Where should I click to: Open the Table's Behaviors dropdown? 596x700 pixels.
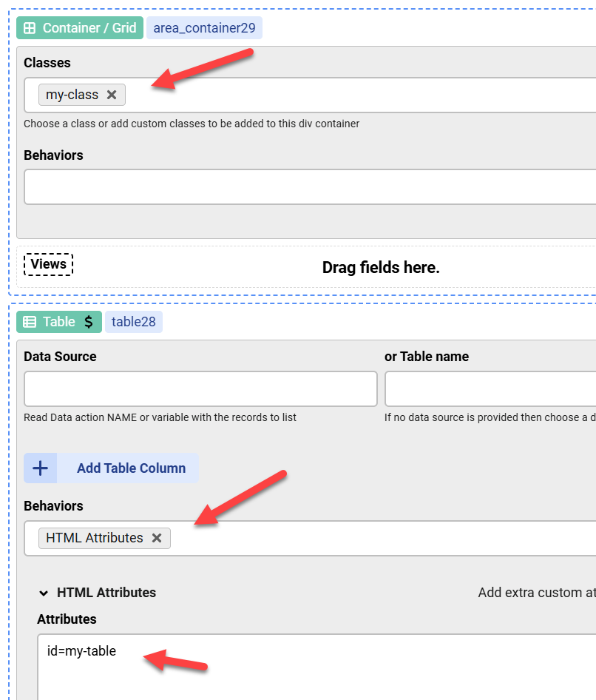click(x=333, y=538)
